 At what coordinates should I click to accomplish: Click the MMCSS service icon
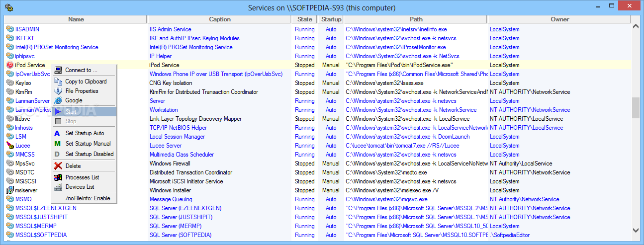point(9,155)
